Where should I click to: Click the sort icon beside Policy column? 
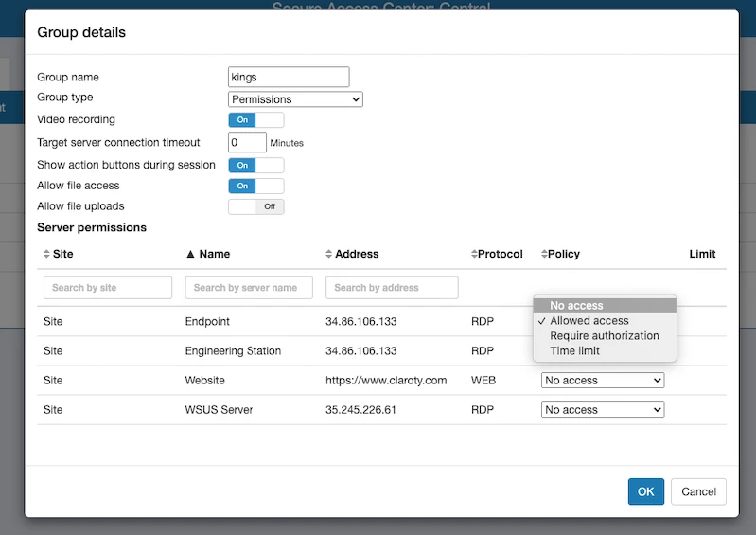(544, 254)
